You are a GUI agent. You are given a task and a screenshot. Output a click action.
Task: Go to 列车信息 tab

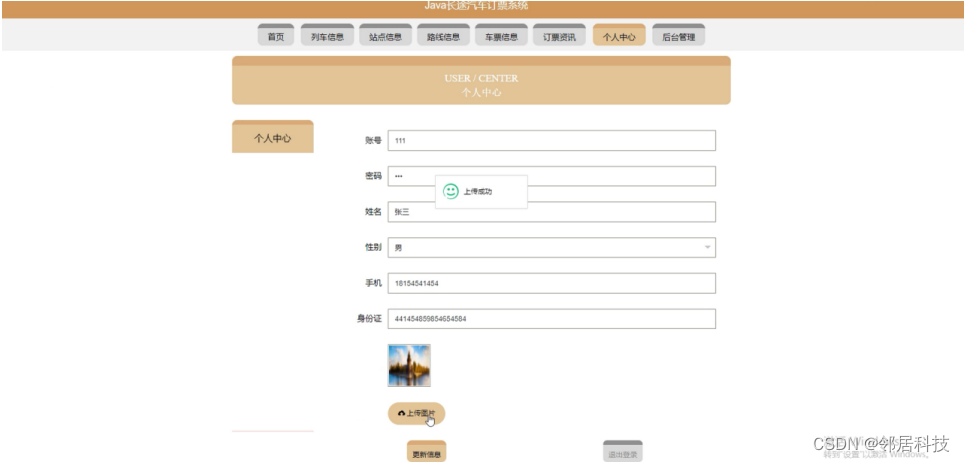(x=327, y=35)
